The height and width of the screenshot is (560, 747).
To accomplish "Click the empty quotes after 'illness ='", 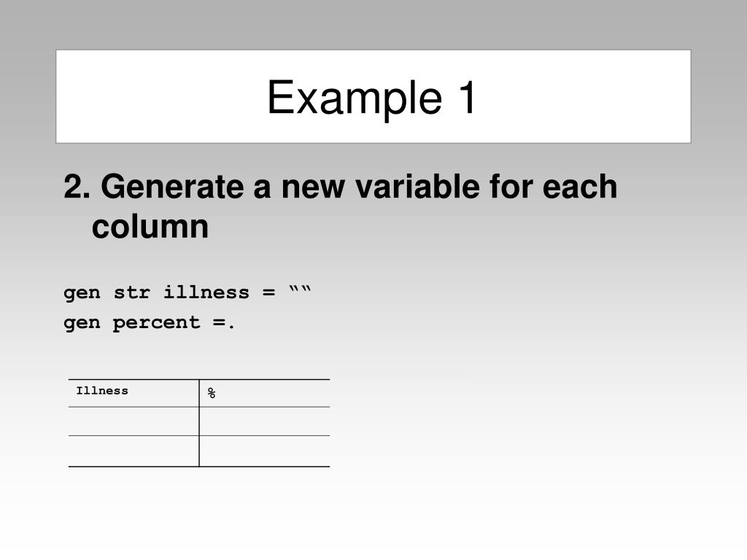I will click(300, 289).
